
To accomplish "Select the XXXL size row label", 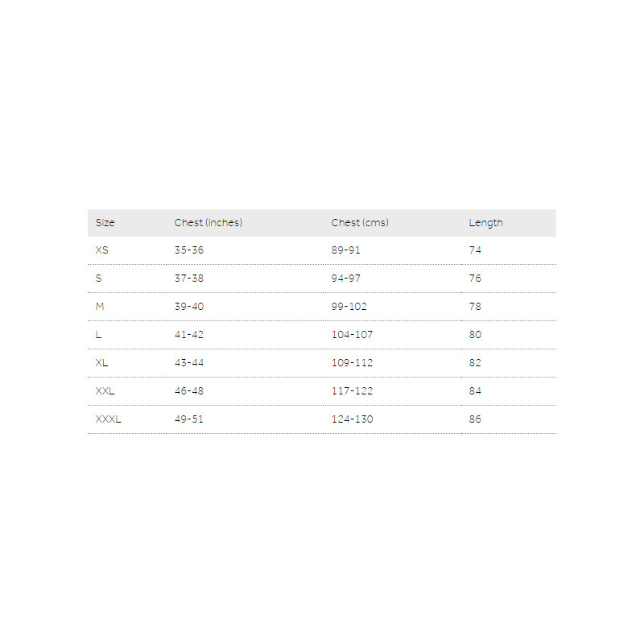I will (108, 419).
